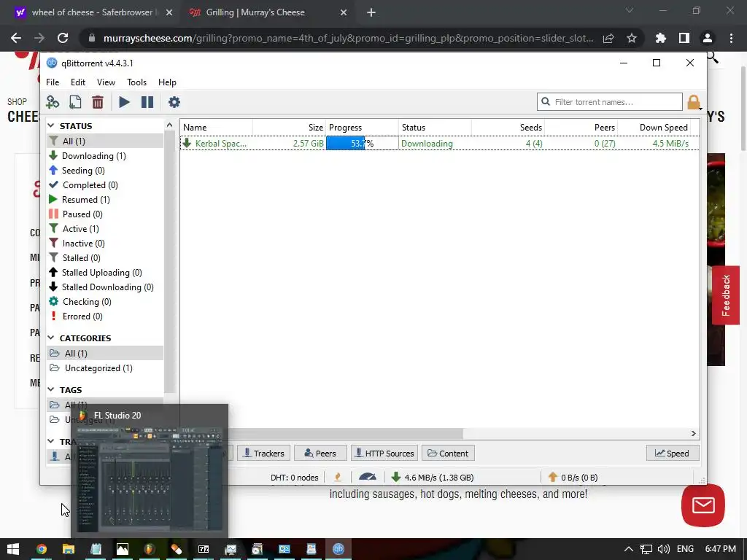The image size is (747, 560).
Task: Filter by Stalled Uploading (0)
Action: 105,273
